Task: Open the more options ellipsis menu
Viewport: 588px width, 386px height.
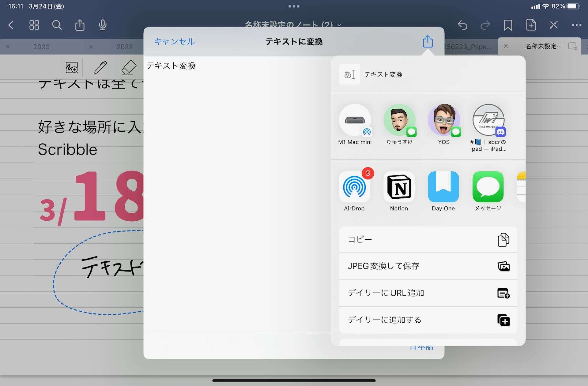Action: pyautogui.click(x=576, y=25)
